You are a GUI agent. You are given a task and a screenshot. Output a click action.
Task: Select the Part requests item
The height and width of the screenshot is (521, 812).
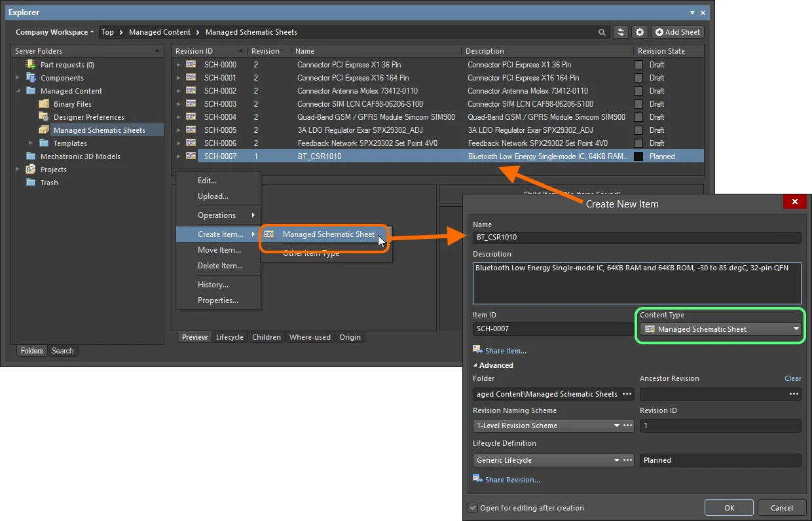pos(65,64)
